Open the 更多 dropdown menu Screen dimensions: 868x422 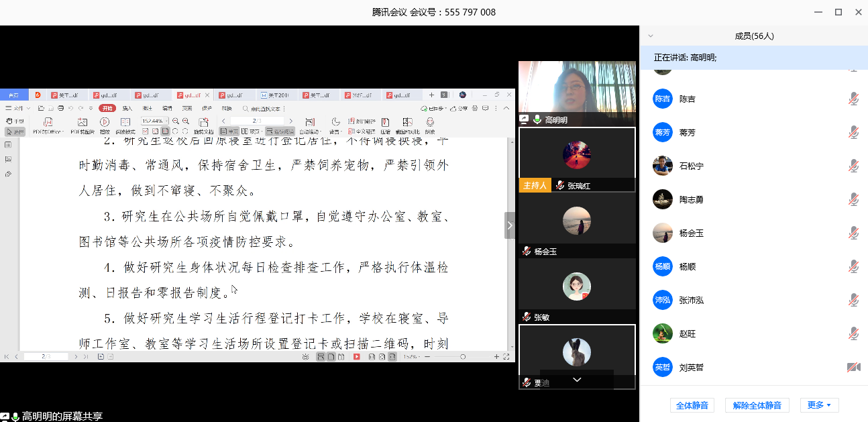818,405
